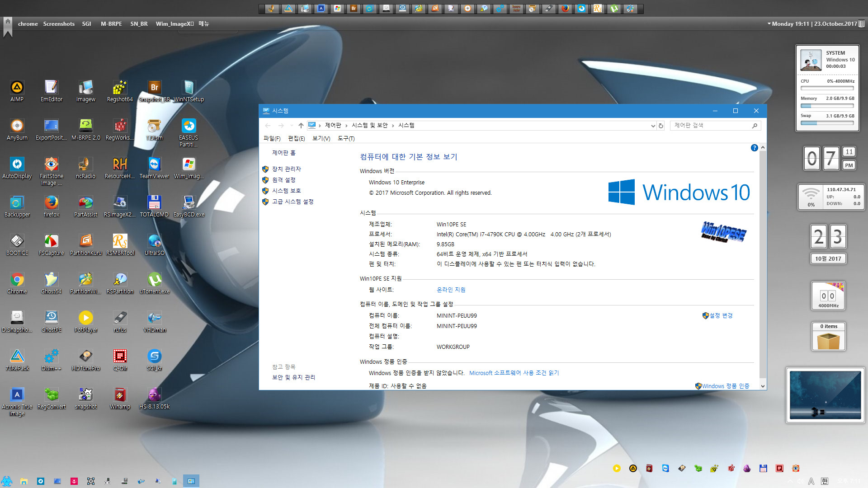The height and width of the screenshot is (488, 868).
Task: Open 장치 관리자 link
Action: click(x=286, y=169)
